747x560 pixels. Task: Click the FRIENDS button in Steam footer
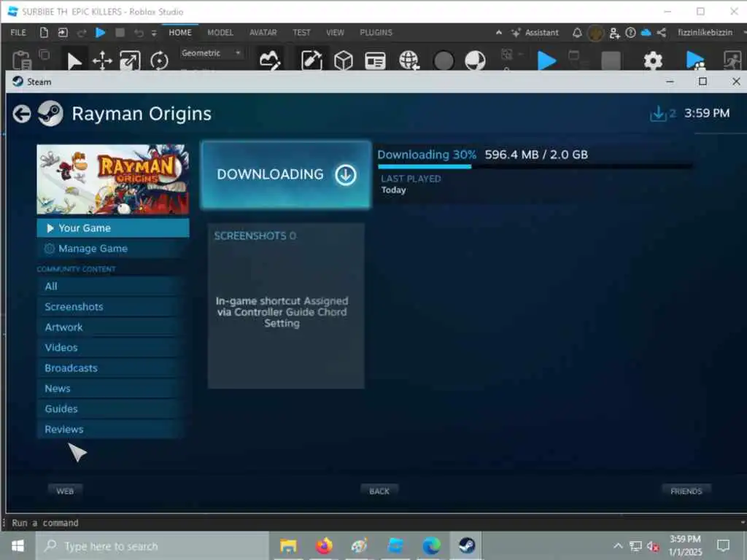pyautogui.click(x=686, y=491)
